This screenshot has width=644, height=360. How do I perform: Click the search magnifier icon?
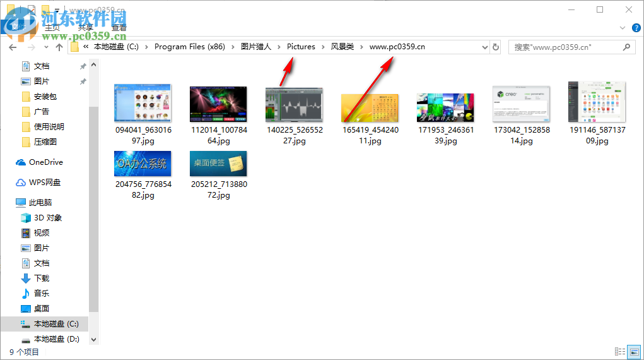tap(626, 47)
